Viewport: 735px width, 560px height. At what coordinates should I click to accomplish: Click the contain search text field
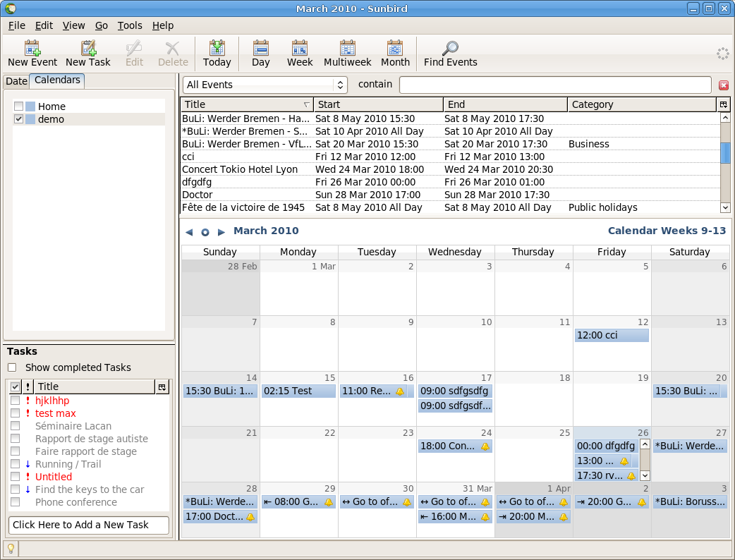pyautogui.click(x=555, y=85)
